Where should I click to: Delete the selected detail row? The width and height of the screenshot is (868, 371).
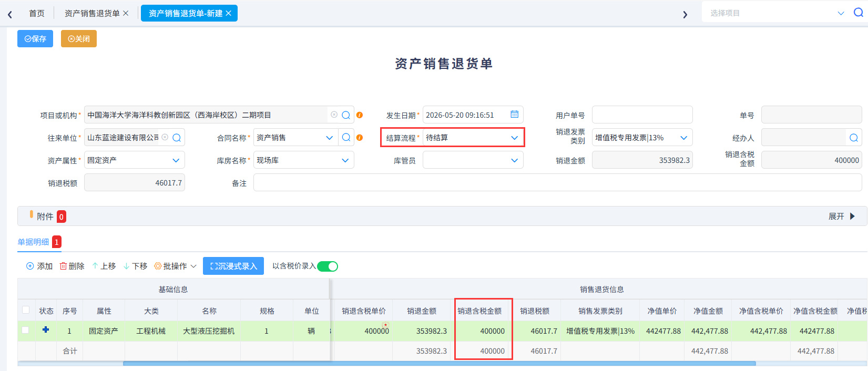point(72,266)
